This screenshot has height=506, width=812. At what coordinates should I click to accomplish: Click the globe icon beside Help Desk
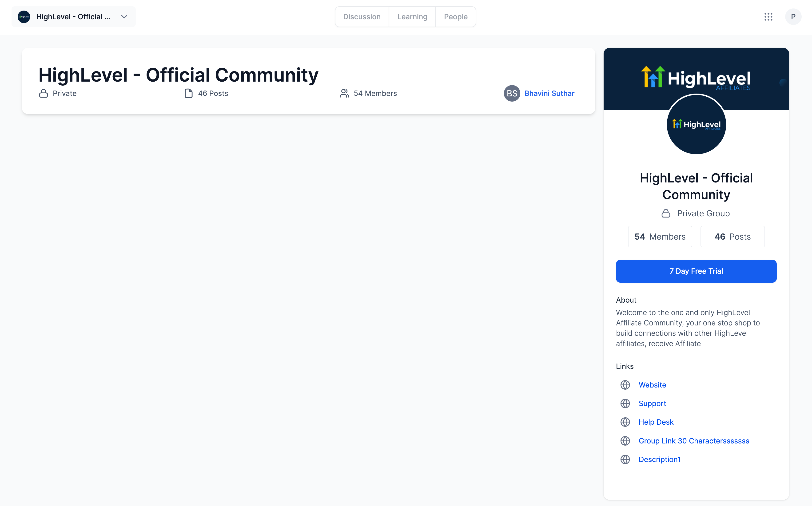pos(625,422)
